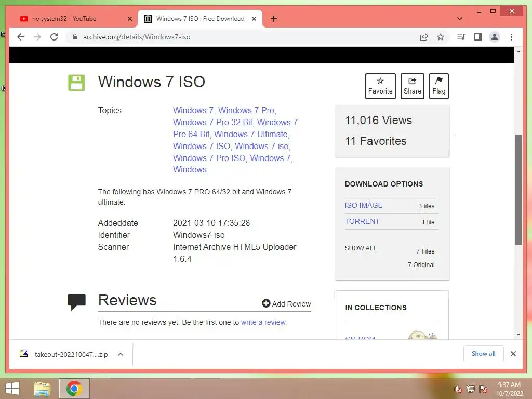Image resolution: width=532 pixels, height=399 pixels.
Task: Click the 3 files count beside ISO IMAGE
Action: [426, 206]
